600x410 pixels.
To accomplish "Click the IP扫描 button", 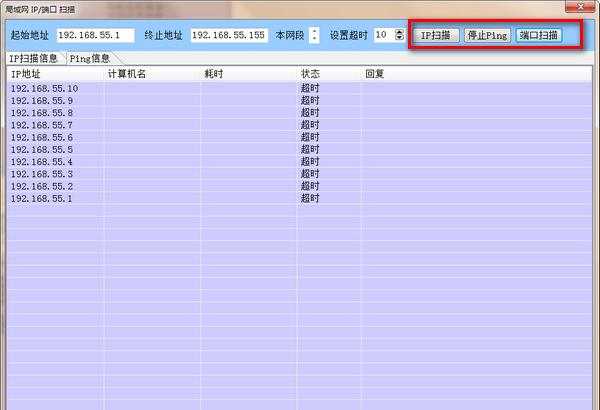I will coord(436,35).
